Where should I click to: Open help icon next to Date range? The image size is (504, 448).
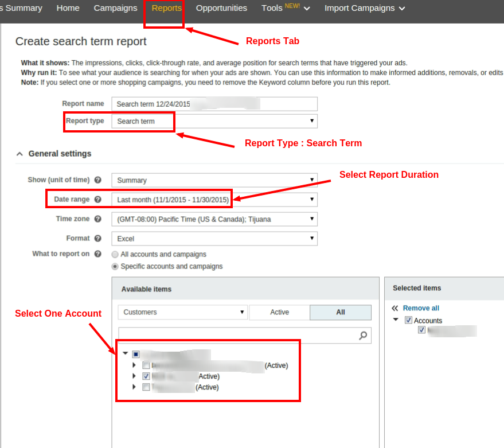tap(97, 200)
